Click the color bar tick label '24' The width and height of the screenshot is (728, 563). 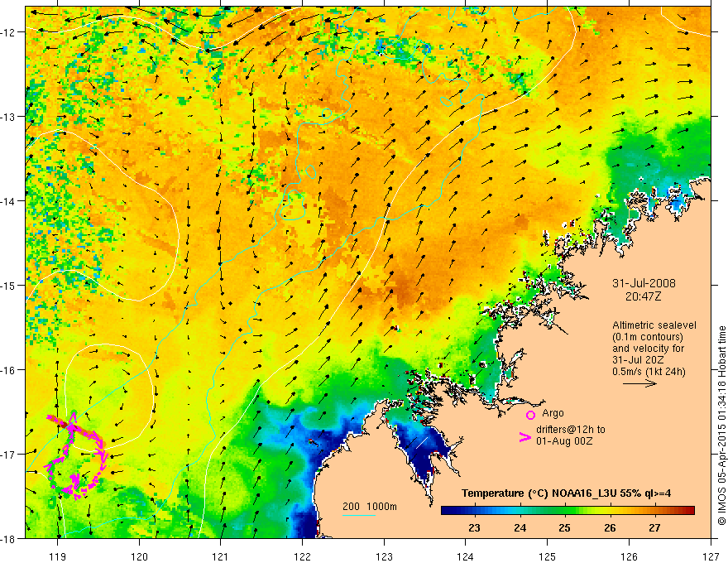point(520,528)
